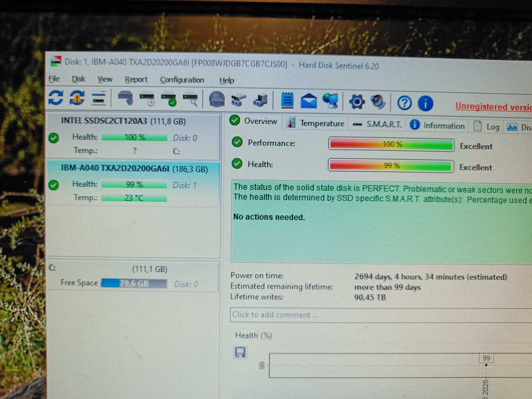Click the network globe computer icon
532x399 pixels.
[330, 101]
